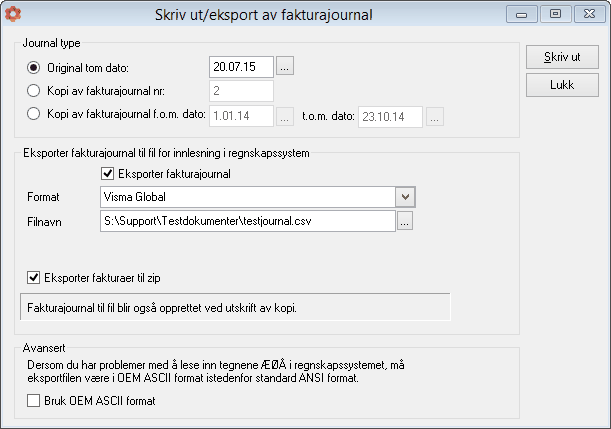
Task: Click the 'Journal type' group label
Action: click(51, 43)
